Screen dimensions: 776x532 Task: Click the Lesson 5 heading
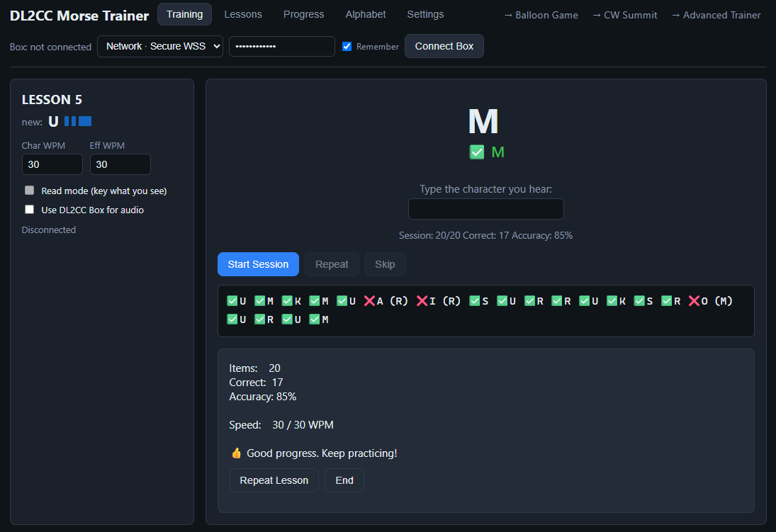tap(52, 99)
